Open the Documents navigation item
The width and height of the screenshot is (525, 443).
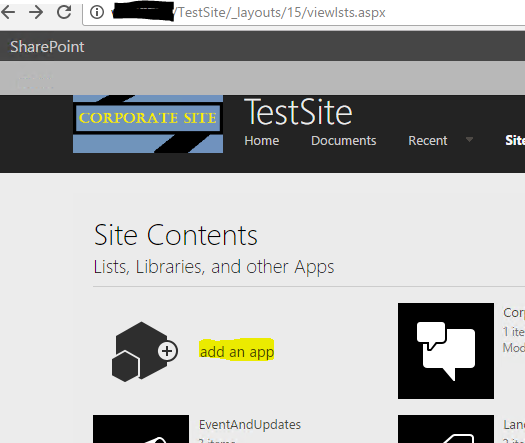point(344,141)
